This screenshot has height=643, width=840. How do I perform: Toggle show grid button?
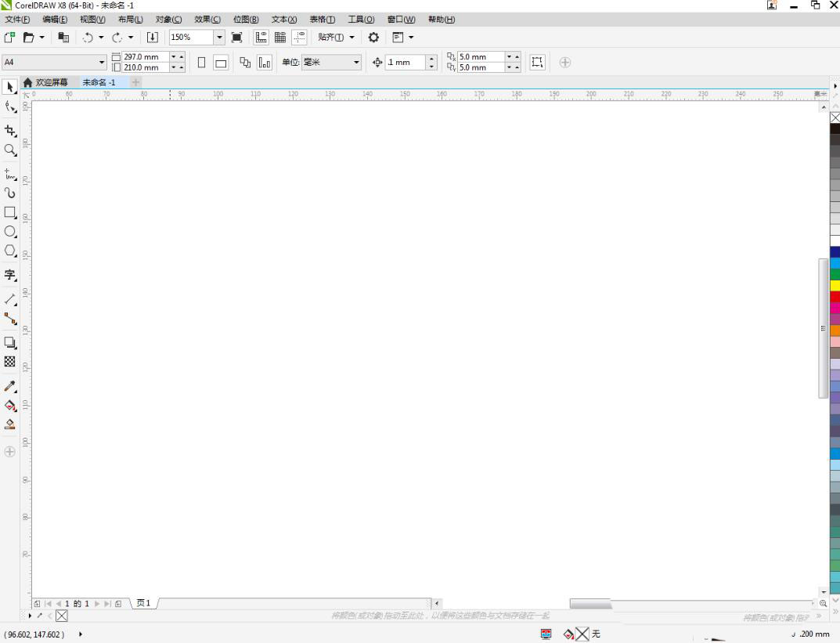[x=279, y=37]
